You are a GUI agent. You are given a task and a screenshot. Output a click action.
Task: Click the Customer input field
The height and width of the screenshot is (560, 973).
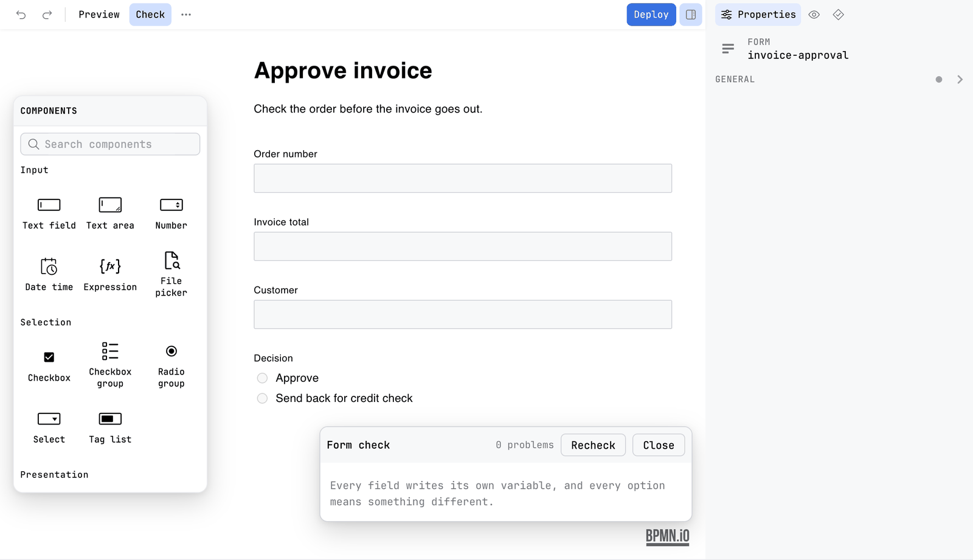point(463,314)
